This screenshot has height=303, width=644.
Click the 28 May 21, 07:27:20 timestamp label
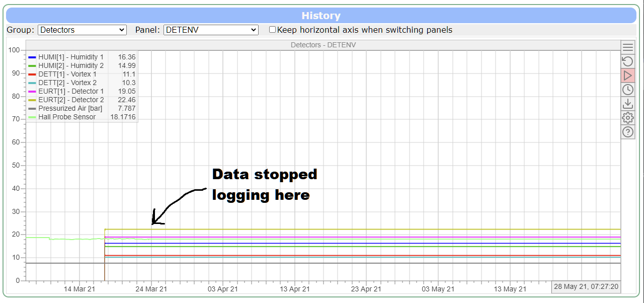click(x=587, y=287)
